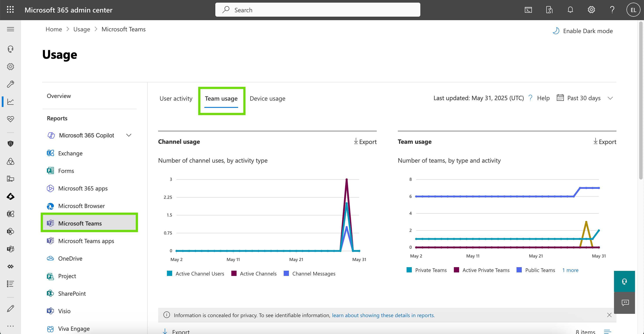Switch to the Team usage tab
This screenshot has width=644, height=334.
[221, 99]
